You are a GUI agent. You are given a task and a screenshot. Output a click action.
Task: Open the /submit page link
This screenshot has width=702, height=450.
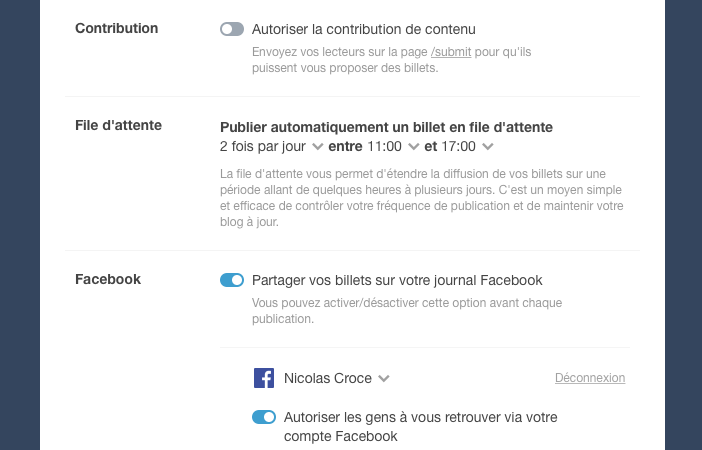tap(454, 52)
